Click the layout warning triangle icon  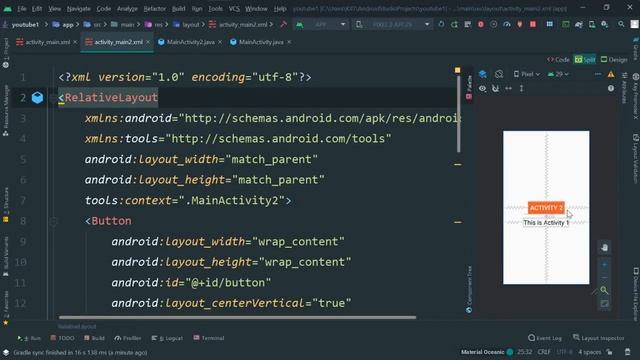(611, 74)
